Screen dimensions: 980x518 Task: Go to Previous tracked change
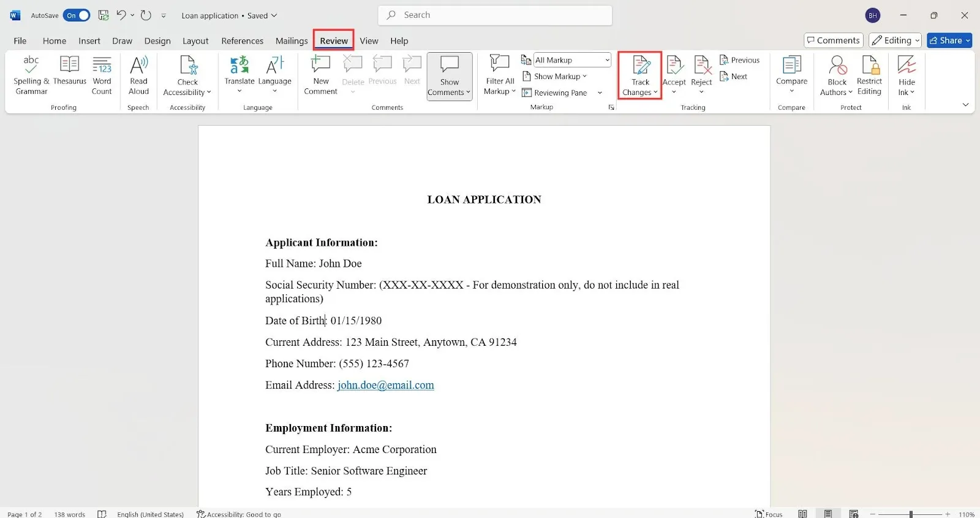(x=739, y=60)
